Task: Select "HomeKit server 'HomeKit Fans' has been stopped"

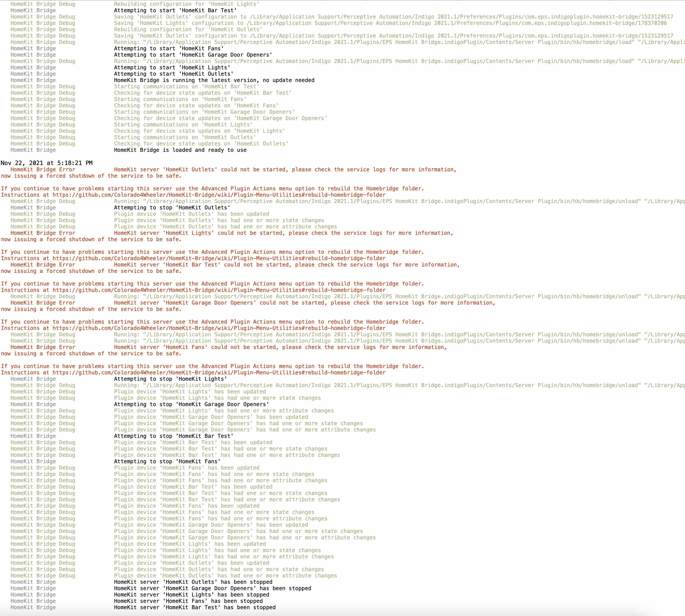Action: [188, 601]
